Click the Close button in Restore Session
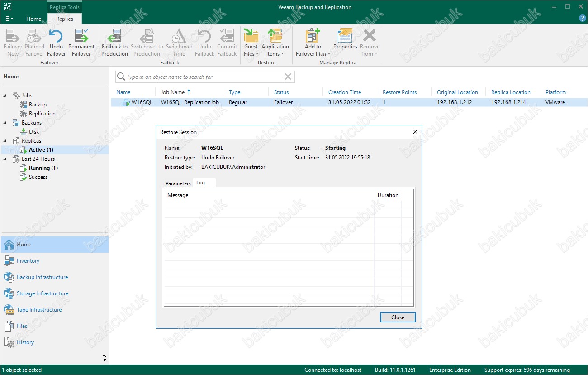Screen dimensions: 588x375 point(398,317)
